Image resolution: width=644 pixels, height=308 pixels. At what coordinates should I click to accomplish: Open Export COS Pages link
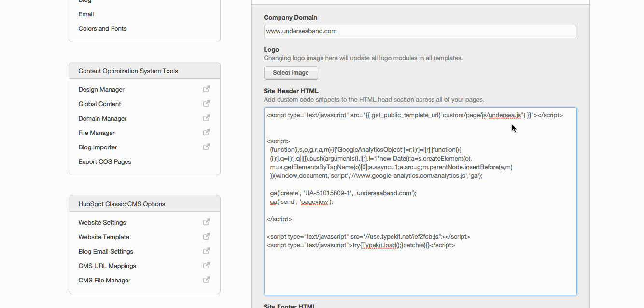pos(105,161)
